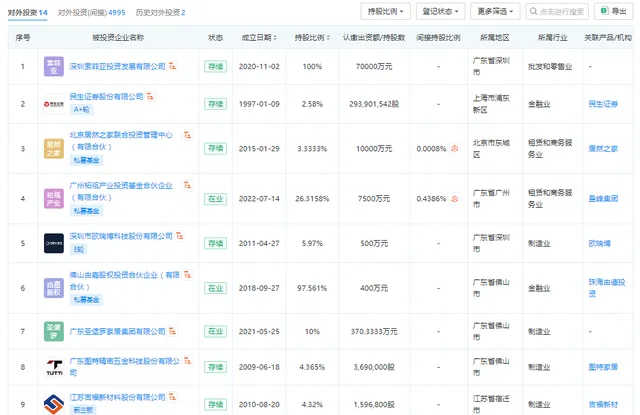
Task: Expand the 更多筛选 dropdown
Action: click(496, 11)
